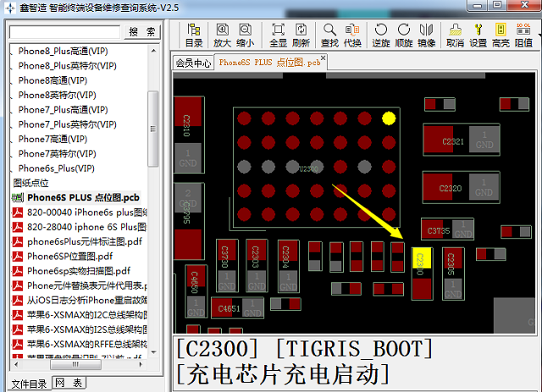
Task: Rotate clockwise with 顺旋
Action: pos(404,35)
